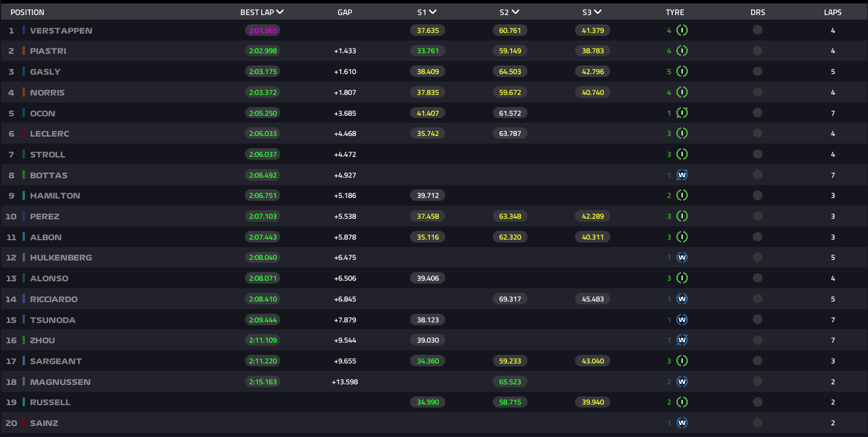Click Zhou's S1 time 39.030

tap(427, 340)
